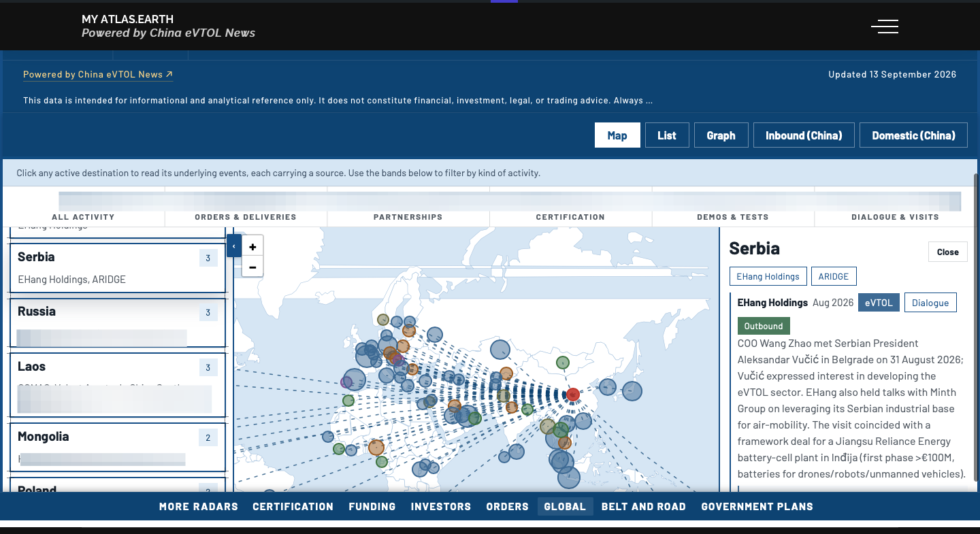Open More Radars in bottom navigation
This screenshot has width=980, height=534.
(199, 506)
